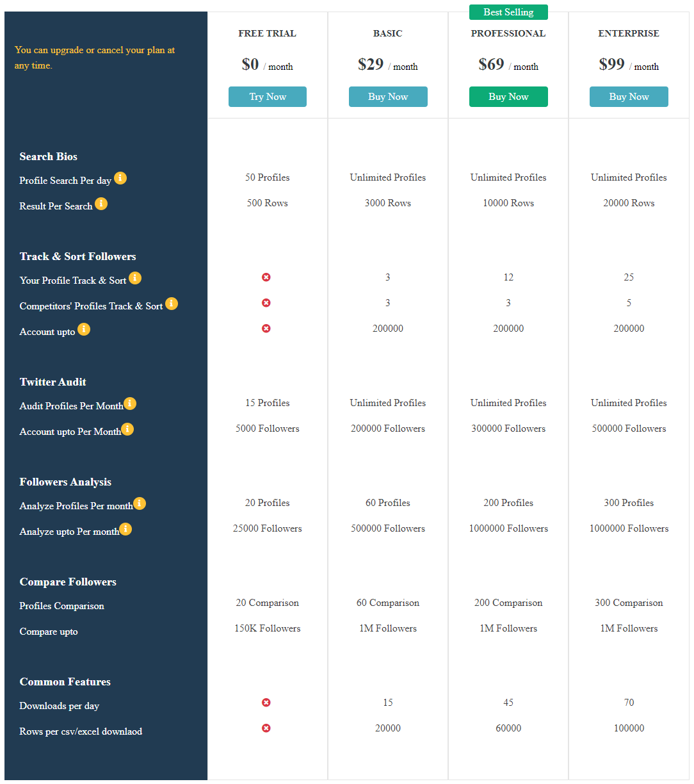Show info for Competitors' Profiles Track & Sort
This screenshot has height=784, width=694.
click(x=172, y=304)
